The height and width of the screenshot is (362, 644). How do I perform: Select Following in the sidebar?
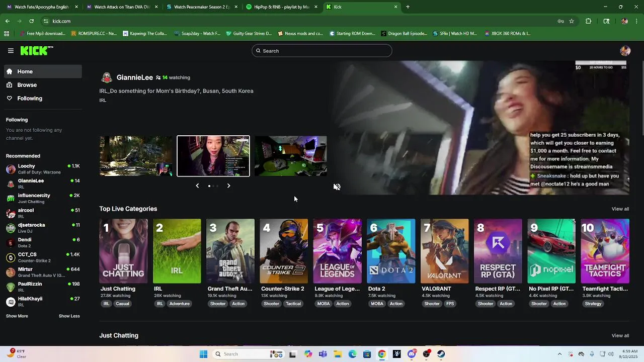[x=43, y=99]
